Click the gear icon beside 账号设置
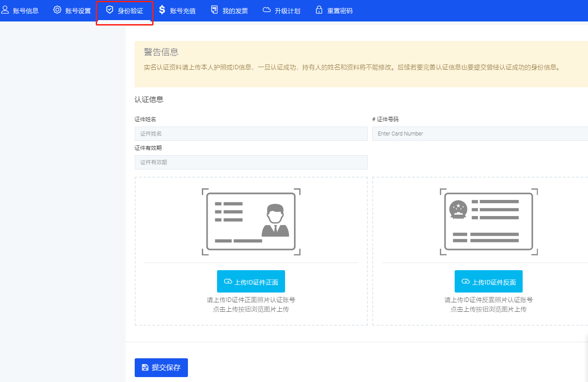The width and height of the screenshot is (588, 382). [x=57, y=10]
